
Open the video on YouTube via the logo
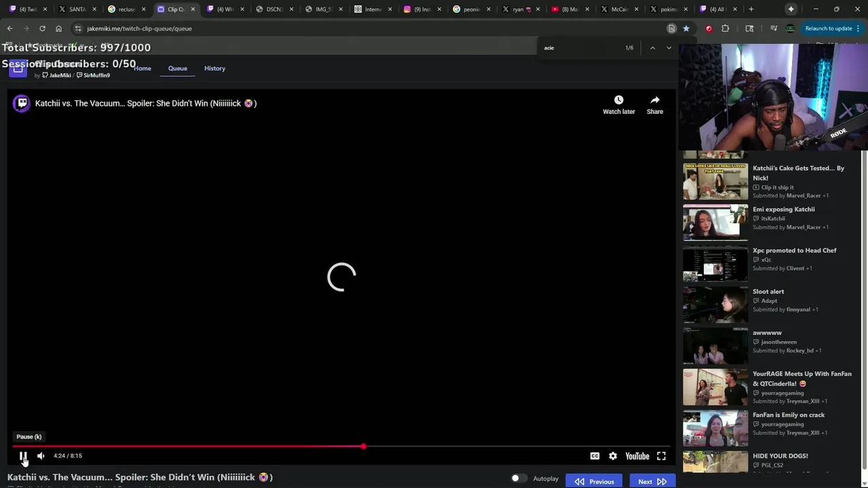[x=637, y=456]
